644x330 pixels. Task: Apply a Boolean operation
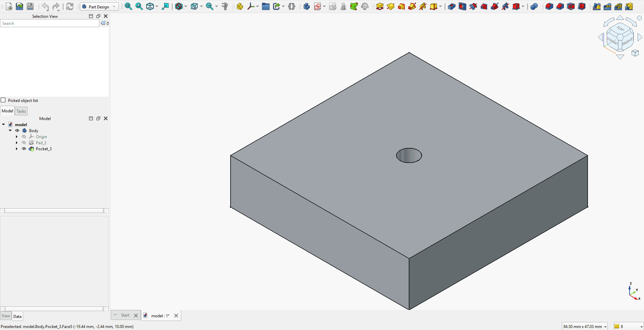pyautogui.click(x=534, y=6)
